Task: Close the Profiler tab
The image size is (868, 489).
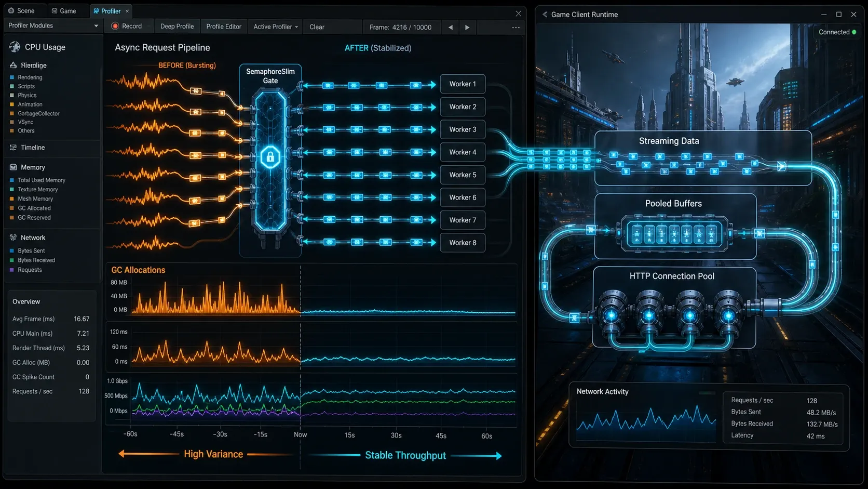Action: tap(127, 11)
